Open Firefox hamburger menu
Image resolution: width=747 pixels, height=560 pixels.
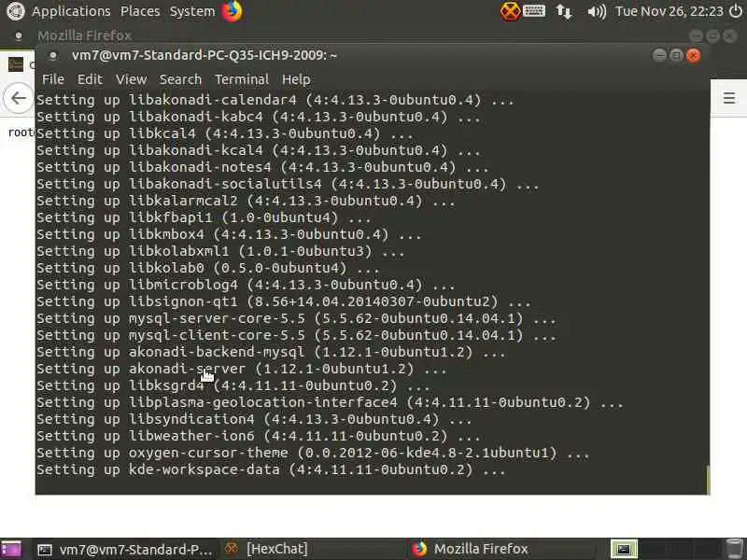pyautogui.click(x=729, y=98)
